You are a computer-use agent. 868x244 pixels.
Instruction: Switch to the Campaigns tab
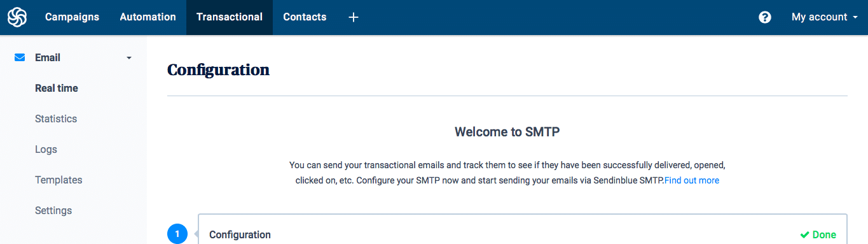click(72, 17)
